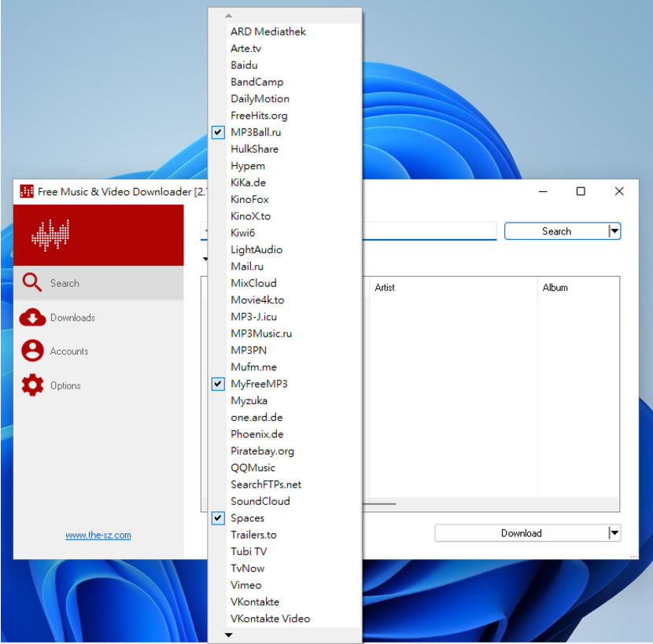Open the Options section

click(98, 385)
